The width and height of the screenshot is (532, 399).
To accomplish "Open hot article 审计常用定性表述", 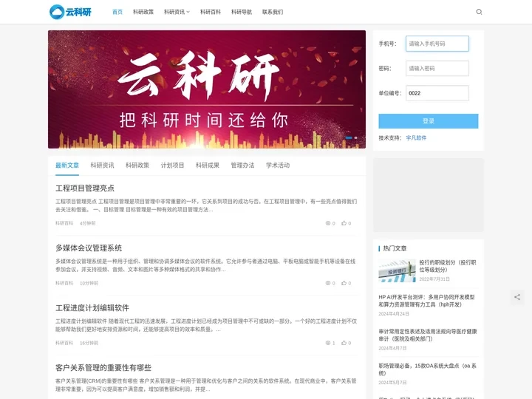I will tap(428, 335).
